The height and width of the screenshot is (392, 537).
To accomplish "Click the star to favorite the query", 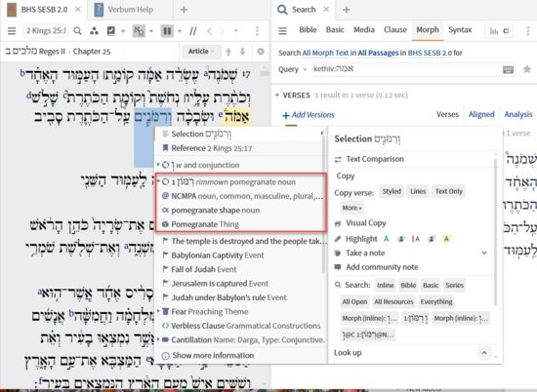I will 526,69.
